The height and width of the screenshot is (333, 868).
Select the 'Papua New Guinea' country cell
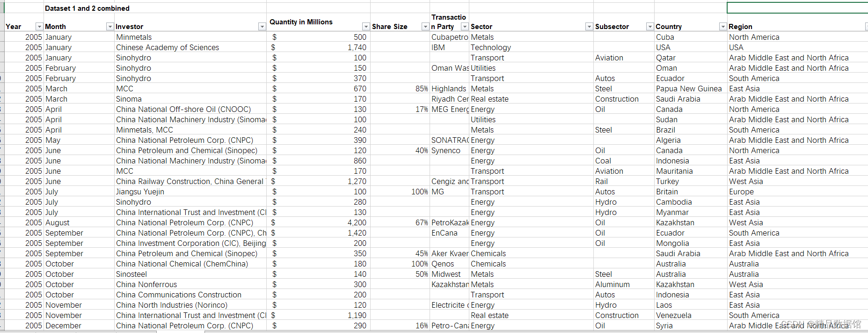(691, 89)
